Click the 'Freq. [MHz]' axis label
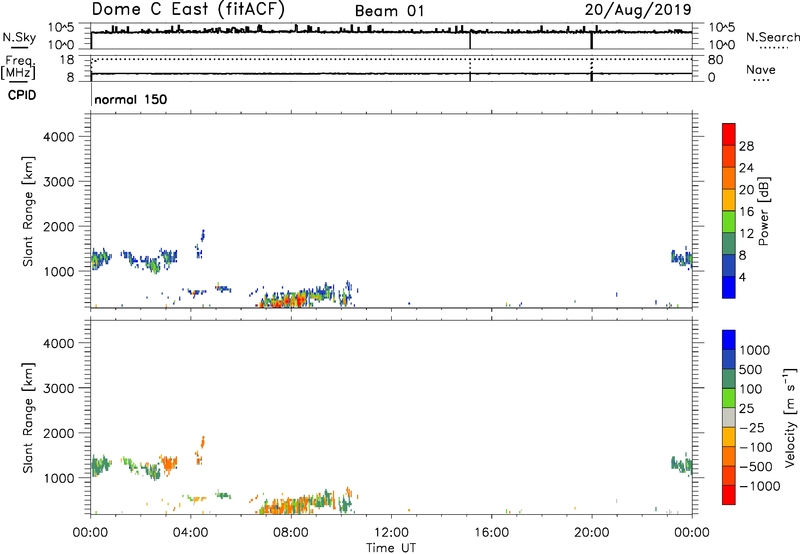 tap(18, 67)
